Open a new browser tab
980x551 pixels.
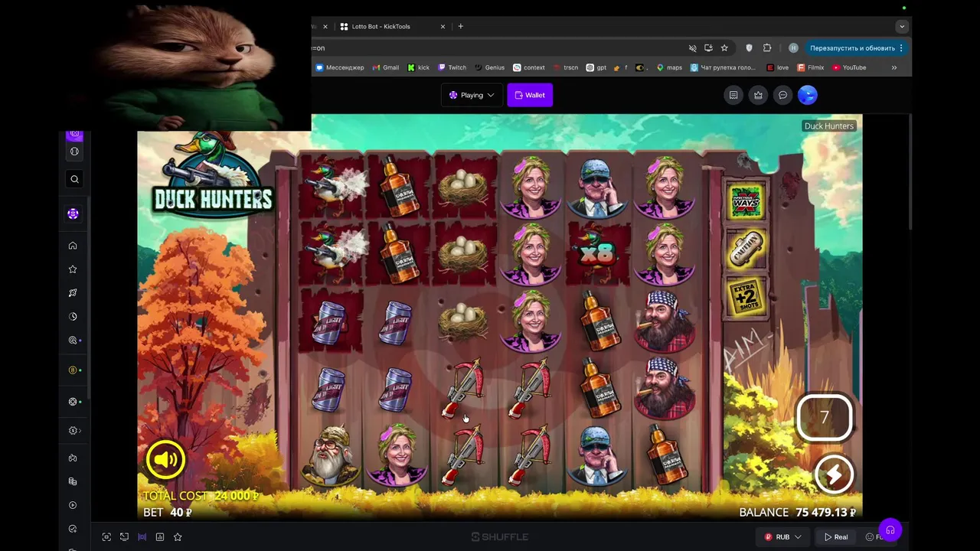point(460,27)
